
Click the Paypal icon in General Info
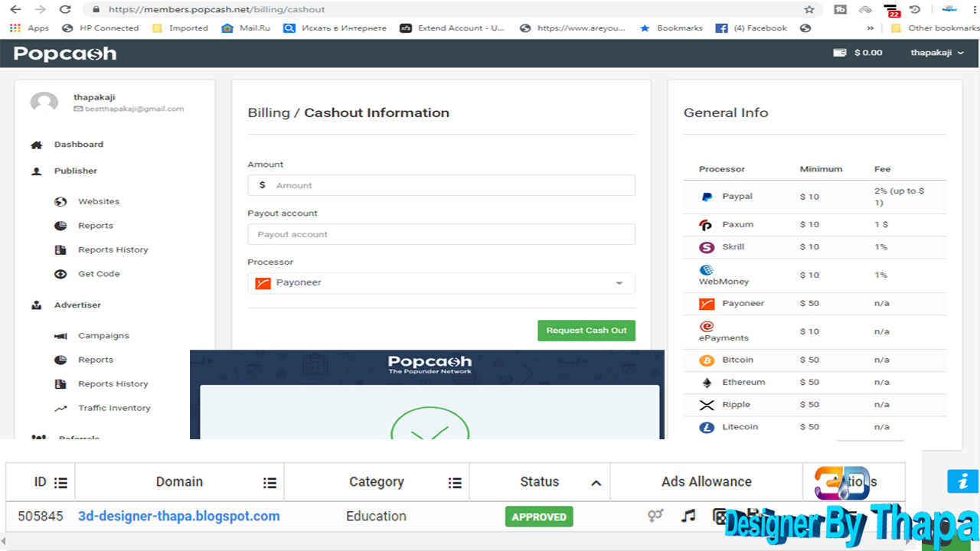click(707, 197)
